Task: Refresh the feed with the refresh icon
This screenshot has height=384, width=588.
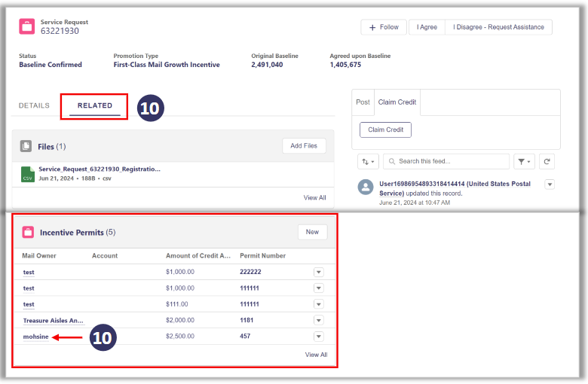Action: pyautogui.click(x=547, y=161)
